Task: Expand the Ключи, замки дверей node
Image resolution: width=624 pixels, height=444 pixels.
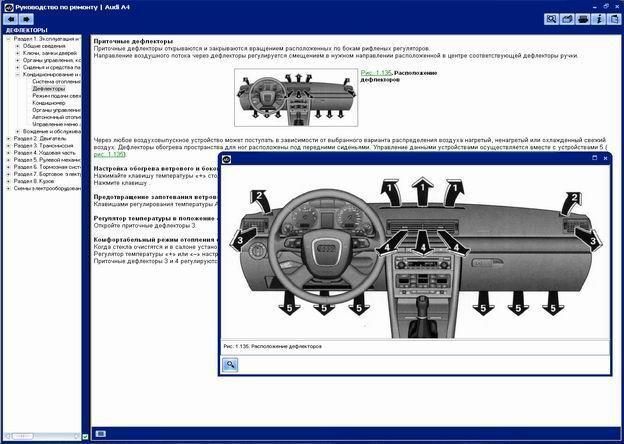Action: click(x=18, y=53)
